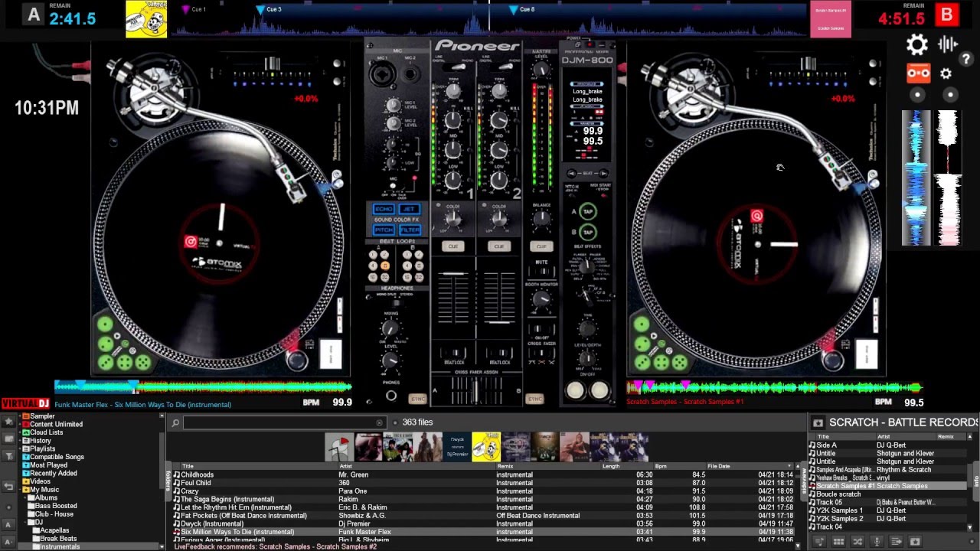The height and width of the screenshot is (551, 980).
Task: Click the Cue 3 marker on the top waveform
Action: tap(260, 10)
